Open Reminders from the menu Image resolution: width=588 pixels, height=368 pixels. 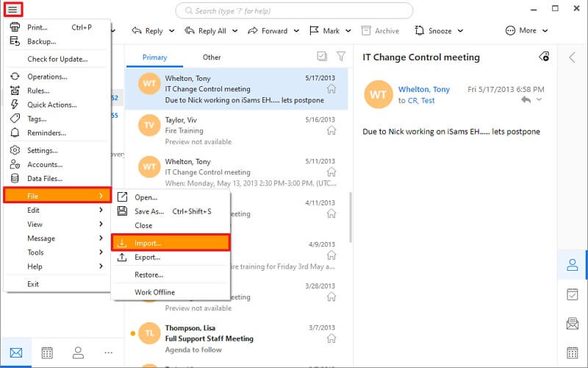(x=57, y=133)
